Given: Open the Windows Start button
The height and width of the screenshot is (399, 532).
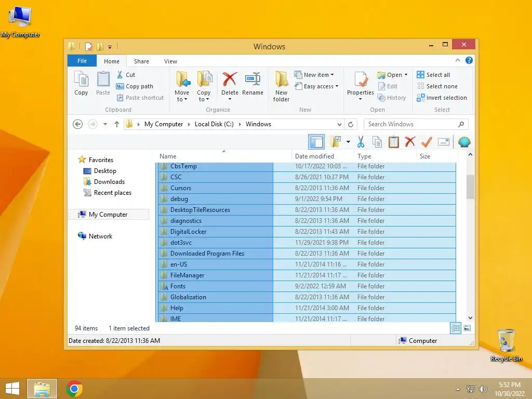Looking at the screenshot, I should (12, 389).
